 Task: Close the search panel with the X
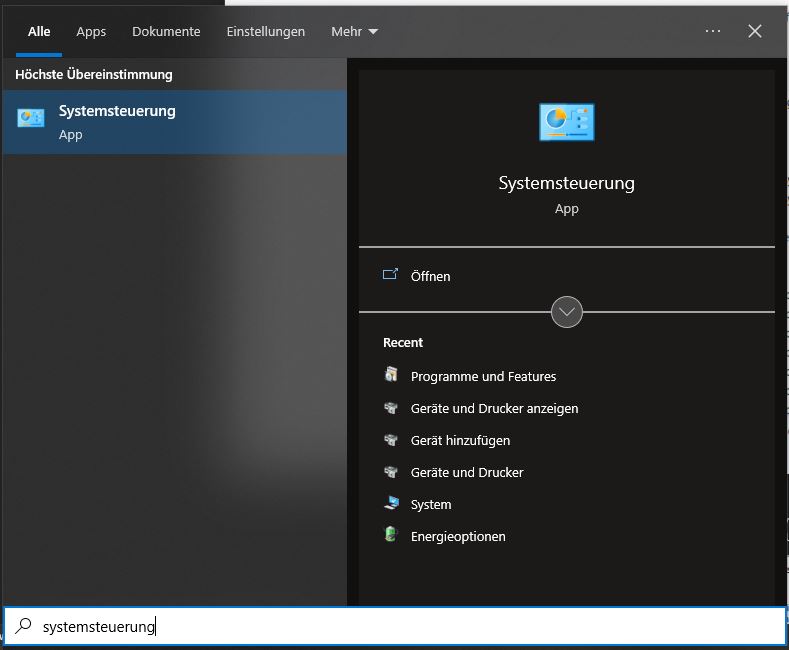pyautogui.click(x=755, y=32)
